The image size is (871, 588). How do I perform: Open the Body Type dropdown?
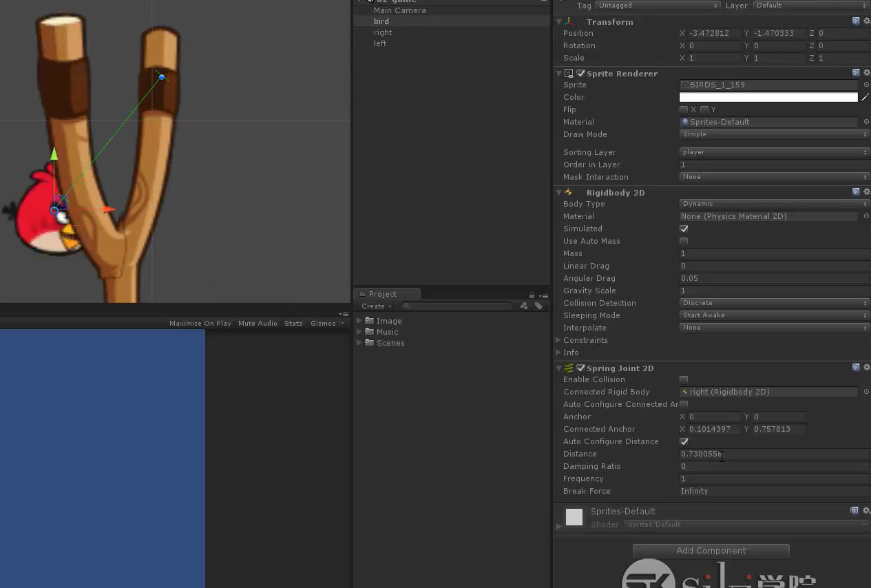[775, 204]
